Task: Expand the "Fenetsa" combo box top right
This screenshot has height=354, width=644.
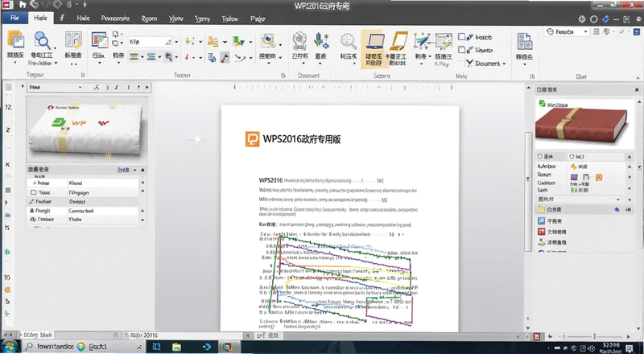Action: click(x=585, y=31)
